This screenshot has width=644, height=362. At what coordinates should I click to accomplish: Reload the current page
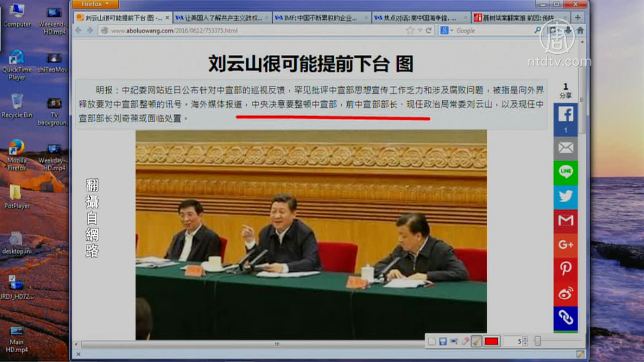click(x=429, y=31)
